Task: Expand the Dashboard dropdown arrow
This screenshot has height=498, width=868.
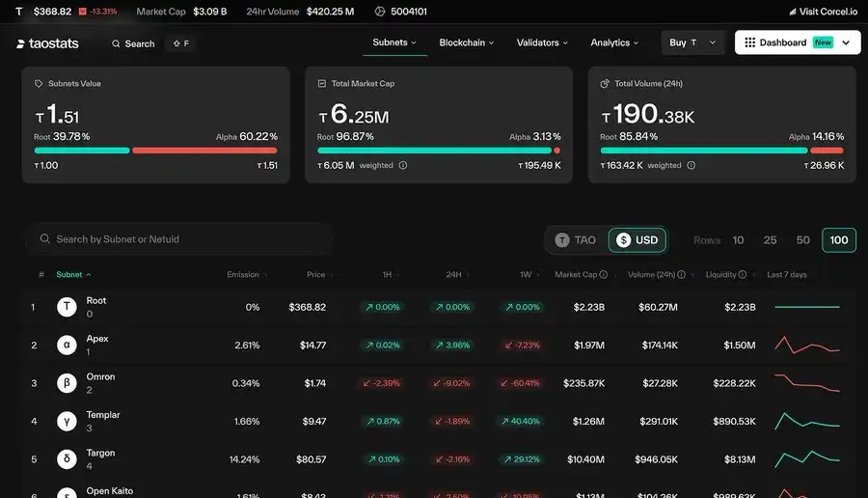Action: click(846, 42)
